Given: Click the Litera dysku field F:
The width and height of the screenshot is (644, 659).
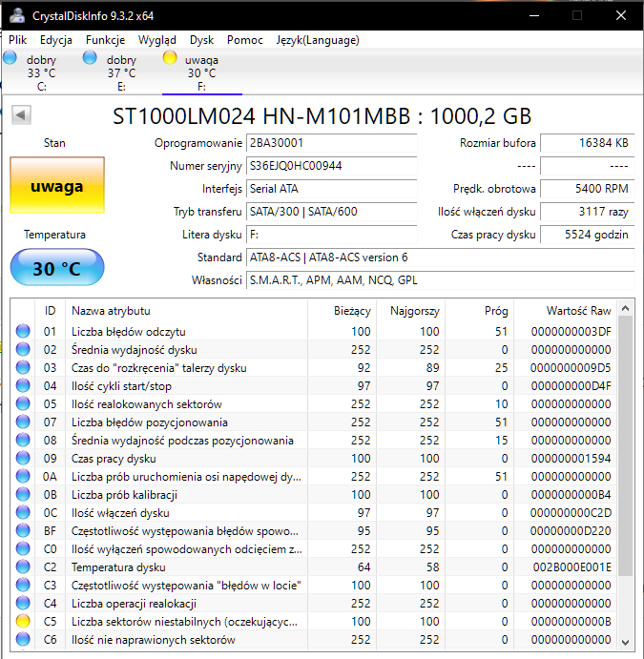Looking at the screenshot, I should coord(332,234).
